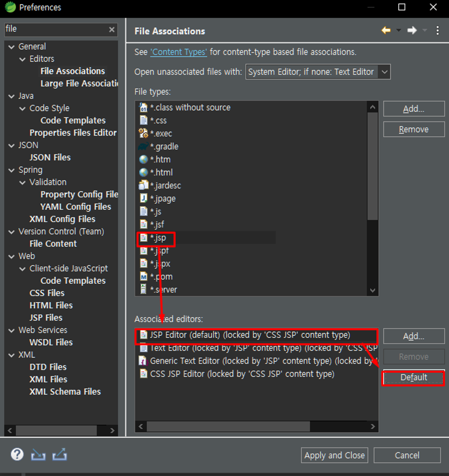Collapse the Spring tree node

point(11,170)
